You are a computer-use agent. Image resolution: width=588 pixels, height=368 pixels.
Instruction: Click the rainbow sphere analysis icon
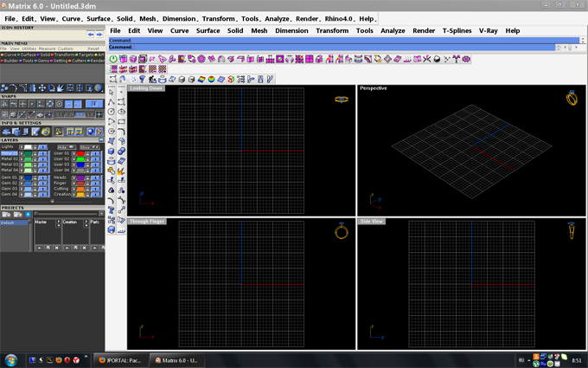coord(212,80)
